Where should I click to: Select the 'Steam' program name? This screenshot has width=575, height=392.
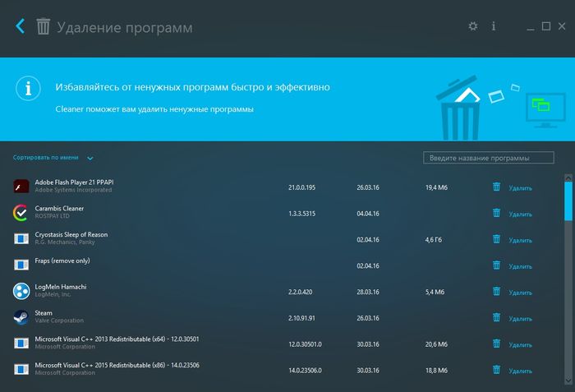click(44, 313)
